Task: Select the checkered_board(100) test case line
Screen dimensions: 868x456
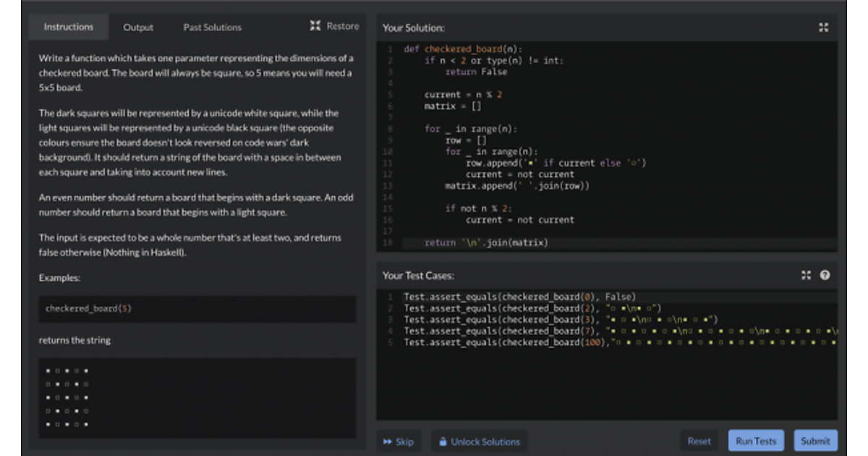Action: pos(506,342)
